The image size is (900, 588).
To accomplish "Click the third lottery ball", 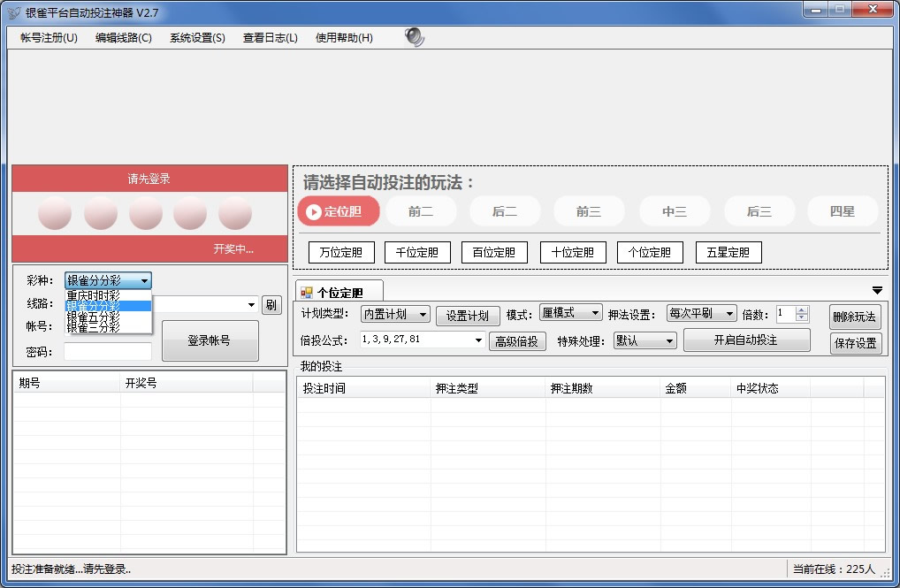I will (146, 213).
